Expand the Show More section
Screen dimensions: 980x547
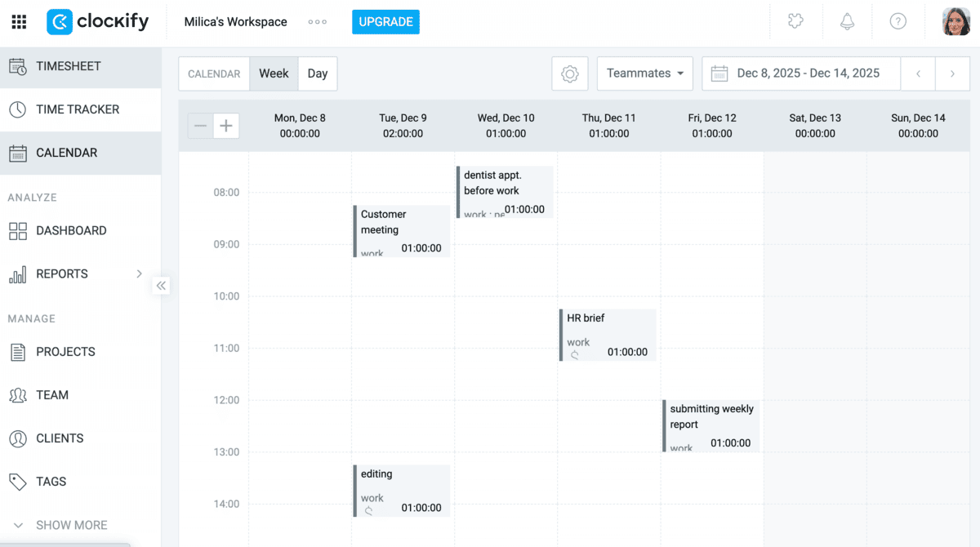coord(72,525)
